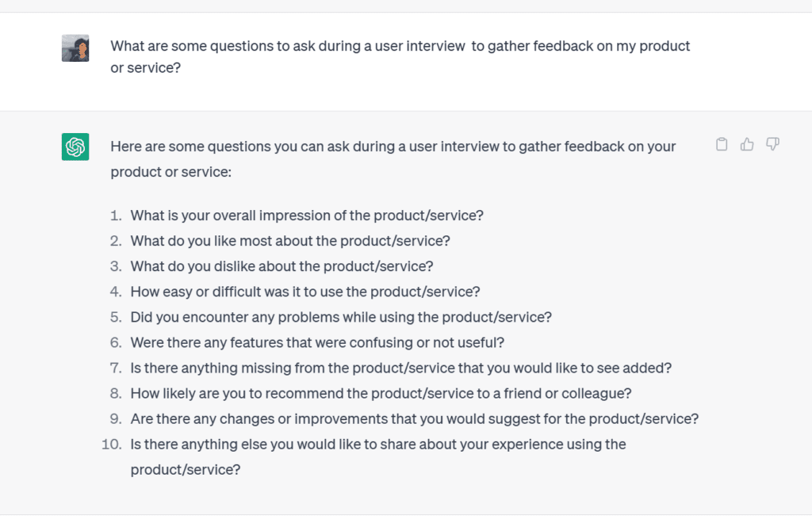Click the rightmost feedback icon
The height and width of the screenshot is (523, 812).
(772, 144)
